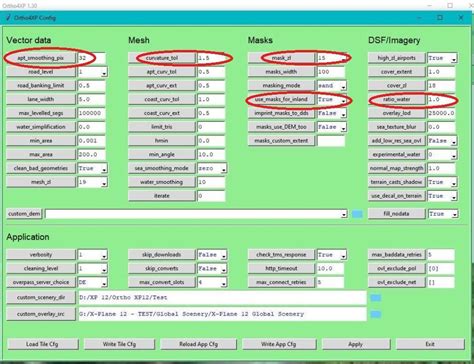The height and width of the screenshot is (364, 474).
Task: Open the fill_nodata dropdown
Action: [455, 214]
